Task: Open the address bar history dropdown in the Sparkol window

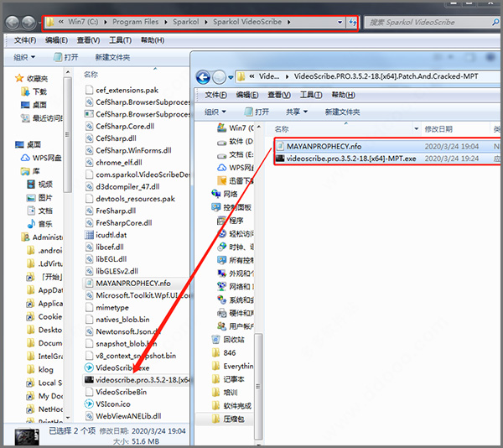Action: click(x=340, y=22)
